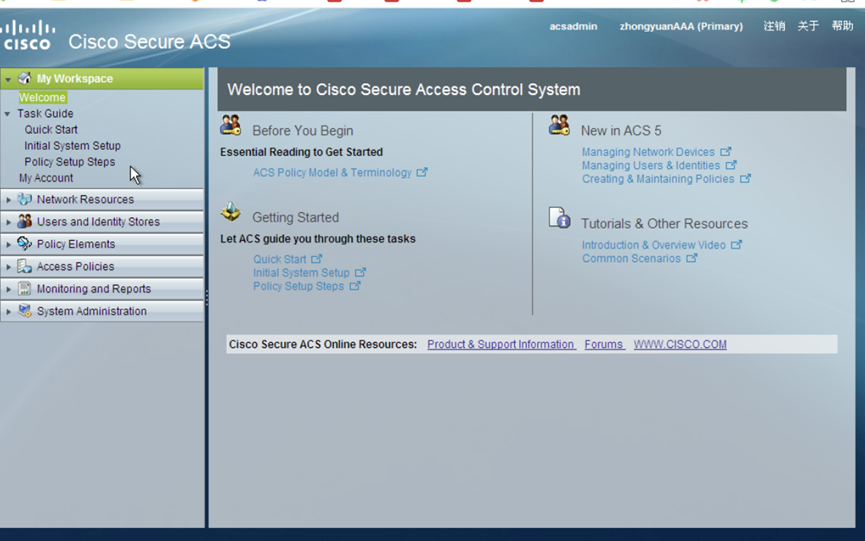Click the Tutorials & Other Resources document icon
The width and height of the screenshot is (865, 541).
559,218
